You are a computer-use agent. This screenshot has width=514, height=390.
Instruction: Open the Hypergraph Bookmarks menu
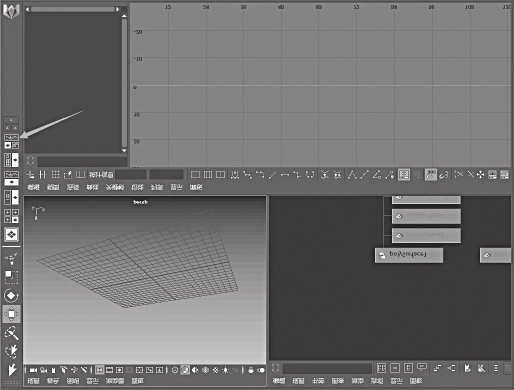[318, 381]
